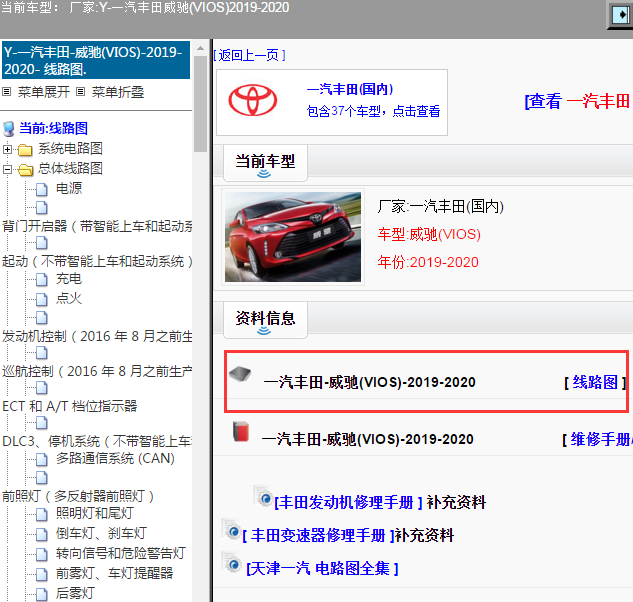Click the 系统电路图 folder icon
The height and width of the screenshot is (602, 633).
point(25,149)
